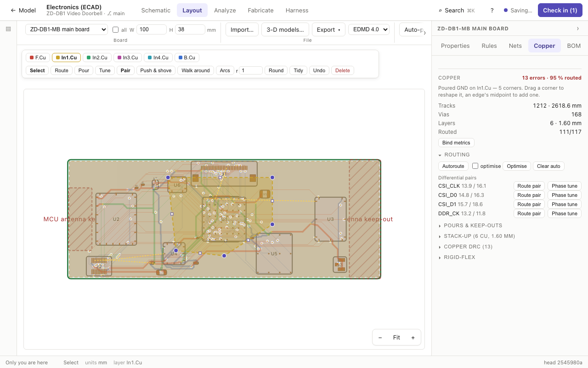Screen dimensions: 588x368
Task: Open help with the question mark icon
Action: coord(492,10)
